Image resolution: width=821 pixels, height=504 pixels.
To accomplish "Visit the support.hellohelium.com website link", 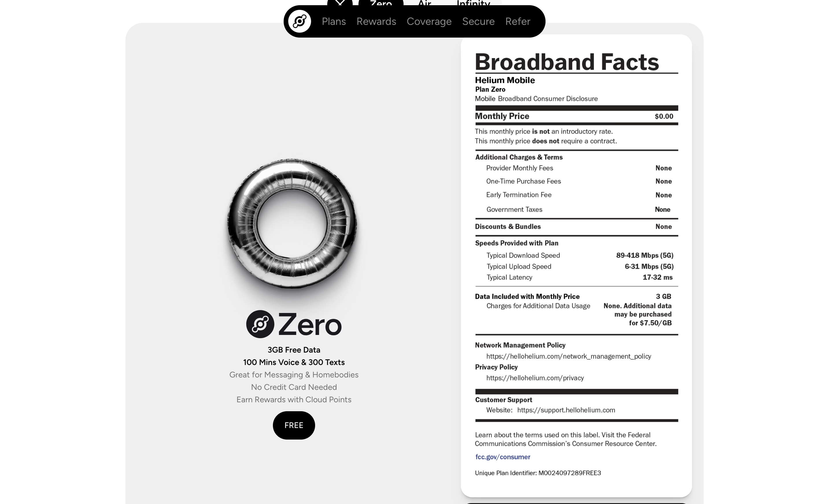I will tap(566, 410).
